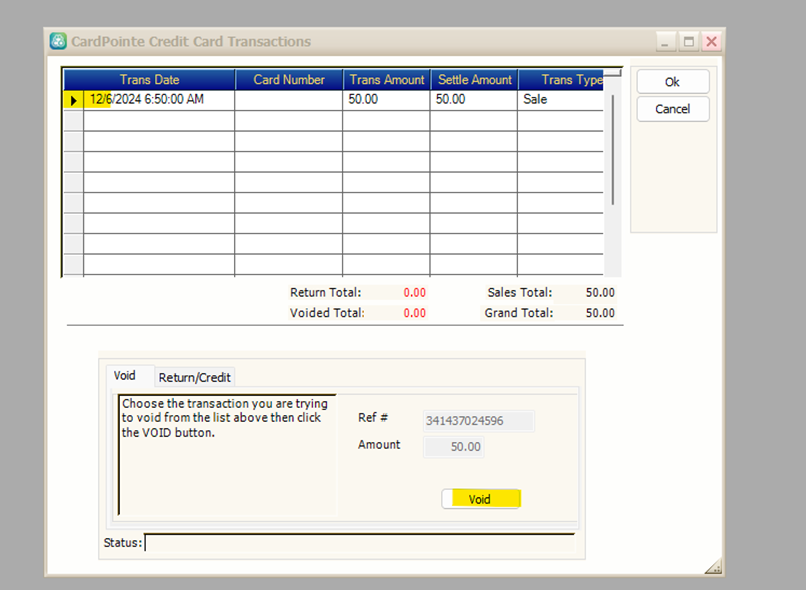Maximize the CardPointe transactions window

pos(689,42)
